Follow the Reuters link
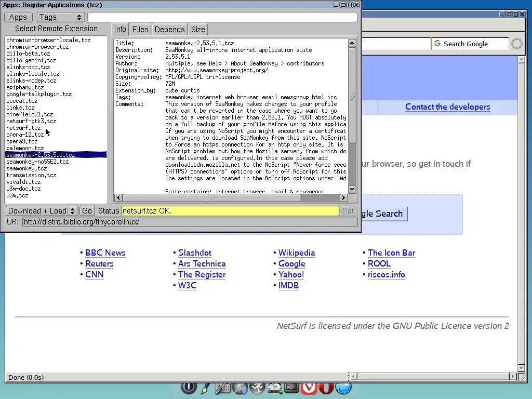The width and height of the screenshot is (532, 399). point(99,263)
